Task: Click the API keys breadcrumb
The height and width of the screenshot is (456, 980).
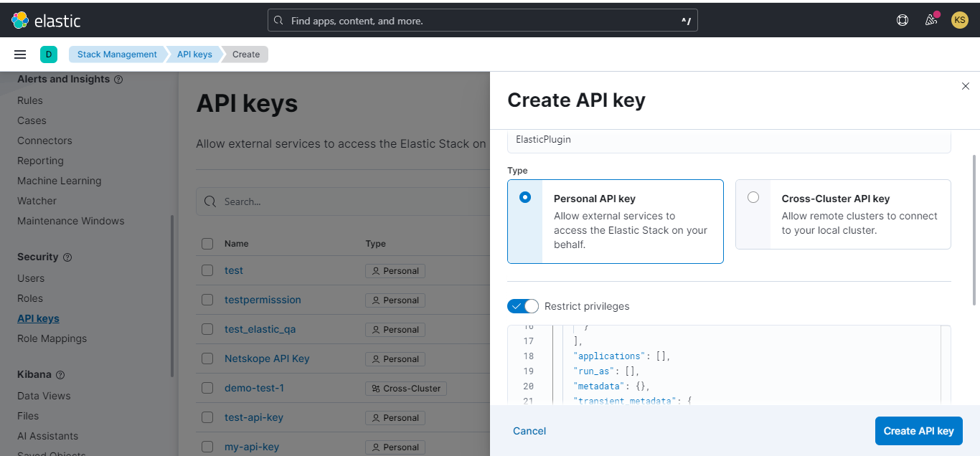Action: pyautogui.click(x=194, y=54)
